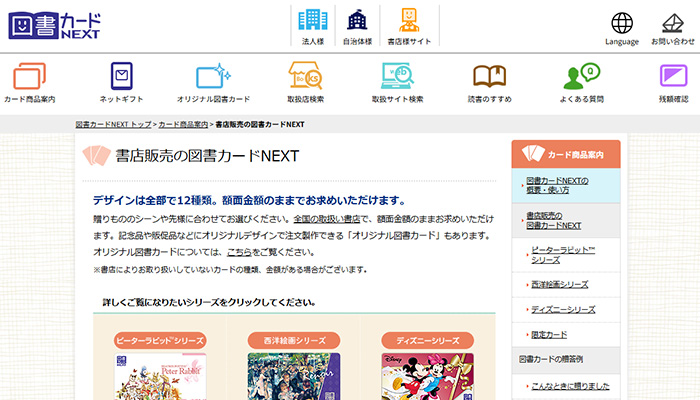This screenshot has height=400, width=700.
Task: Click the sidebar 図書カードの贈答例 heading
Action: [550, 359]
